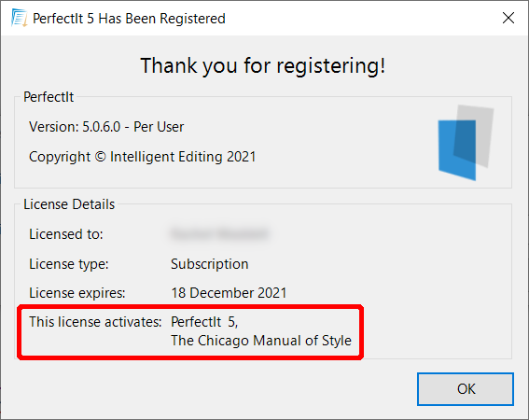The image size is (529, 420).
Task: Click the 'Subscription' license type value
Action: coord(210,264)
